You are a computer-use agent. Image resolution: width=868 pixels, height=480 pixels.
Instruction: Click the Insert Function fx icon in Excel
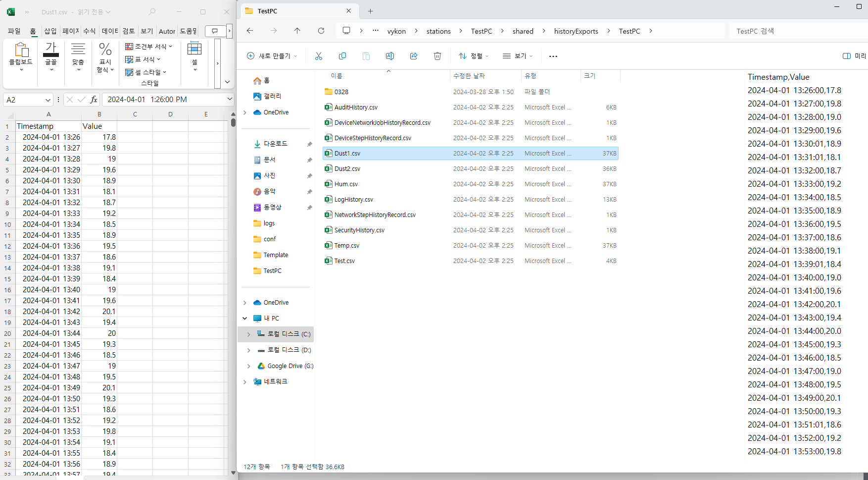click(94, 100)
